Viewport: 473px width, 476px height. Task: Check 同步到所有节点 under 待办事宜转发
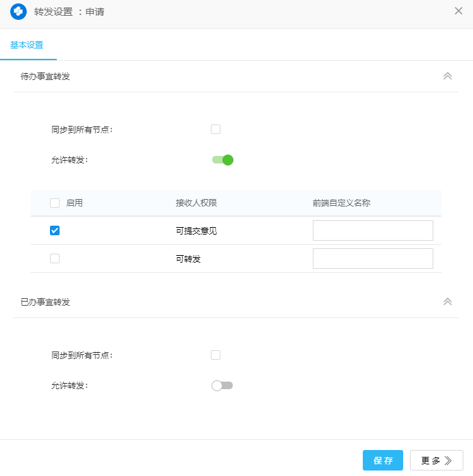click(x=216, y=129)
